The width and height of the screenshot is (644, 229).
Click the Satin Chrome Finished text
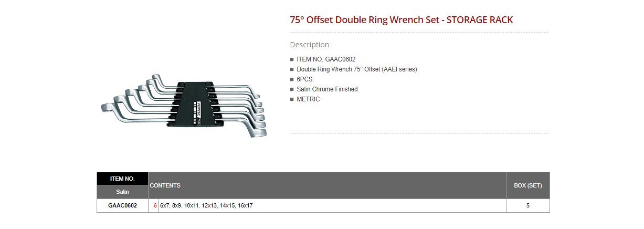(x=327, y=89)
